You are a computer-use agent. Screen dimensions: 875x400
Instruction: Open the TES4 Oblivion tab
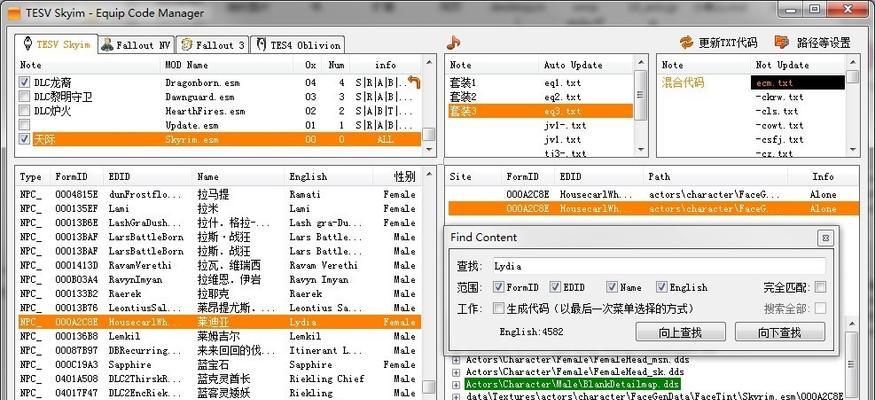coord(297,45)
